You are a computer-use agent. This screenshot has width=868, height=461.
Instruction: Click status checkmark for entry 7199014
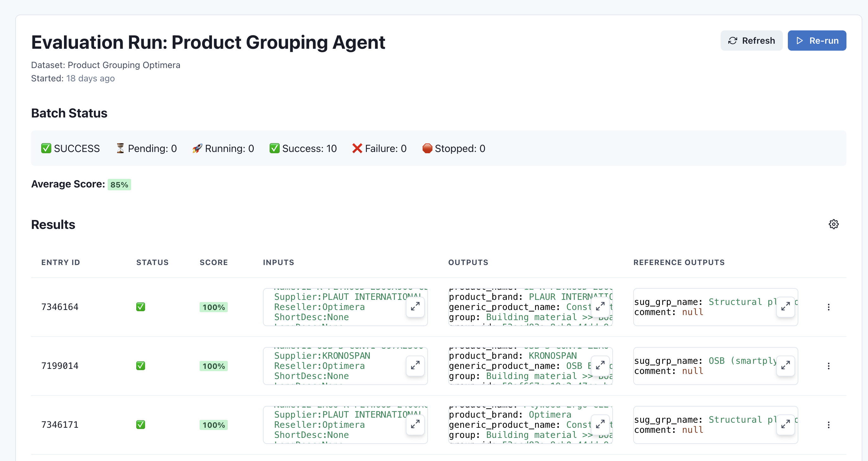click(141, 366)
